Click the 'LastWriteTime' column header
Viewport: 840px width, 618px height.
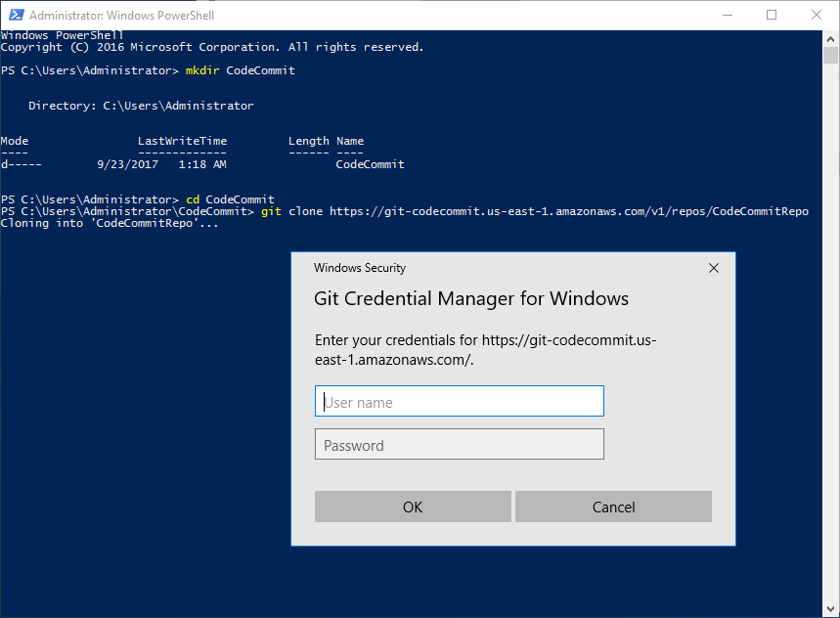click(182, 142)
